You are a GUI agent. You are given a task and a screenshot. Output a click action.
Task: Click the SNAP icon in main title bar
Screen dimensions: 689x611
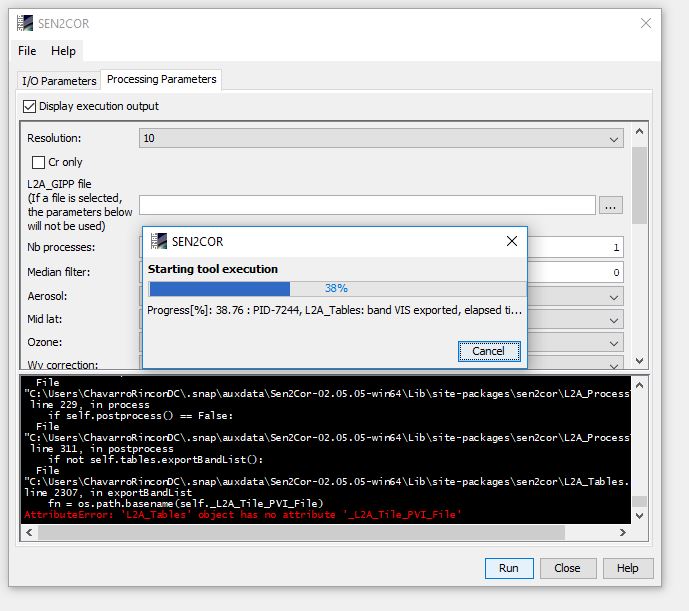point(25,23)
